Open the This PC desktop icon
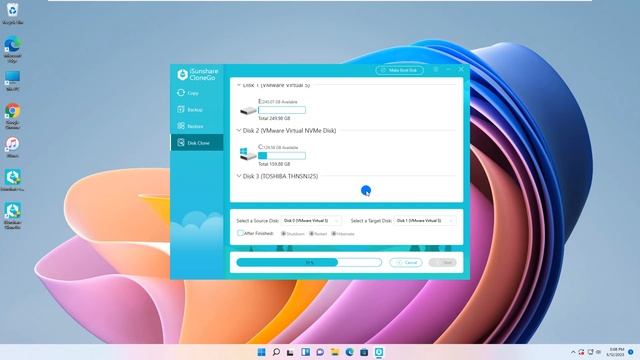The height and width of the screenshot is (360, 640). click(x=13, y=81)
